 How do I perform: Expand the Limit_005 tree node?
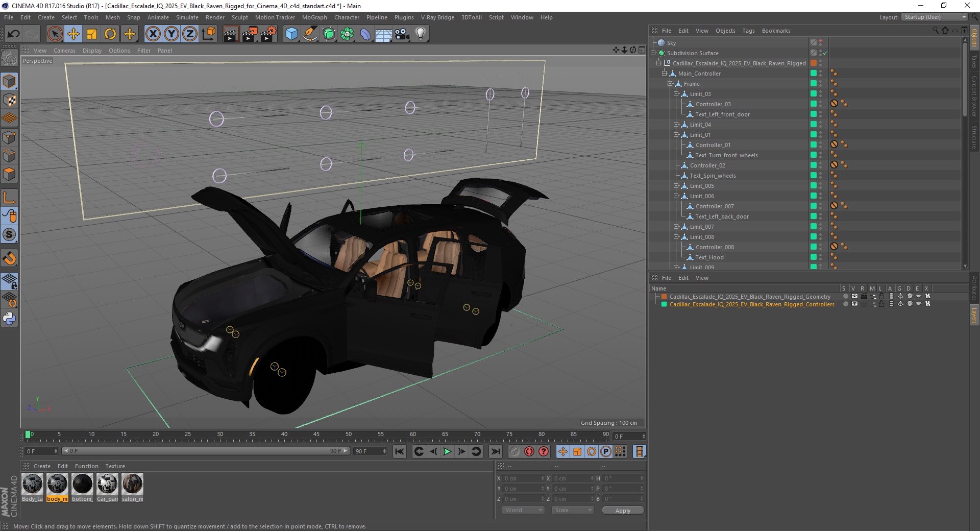pos(676,186)
